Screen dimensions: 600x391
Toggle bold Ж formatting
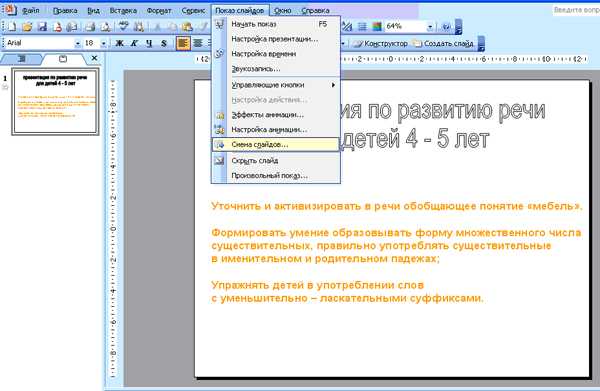pos(119,43)
